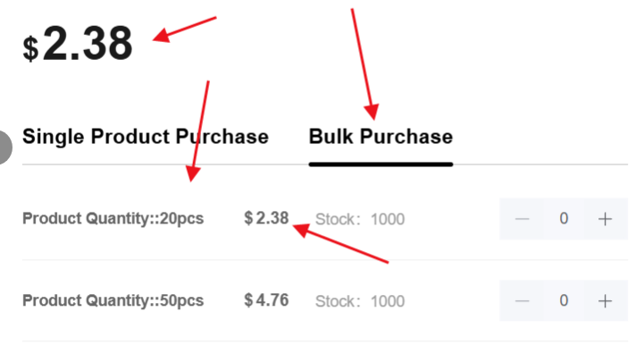
Task: Focus the 50pcs quantity input field
Action: [564, 300]
